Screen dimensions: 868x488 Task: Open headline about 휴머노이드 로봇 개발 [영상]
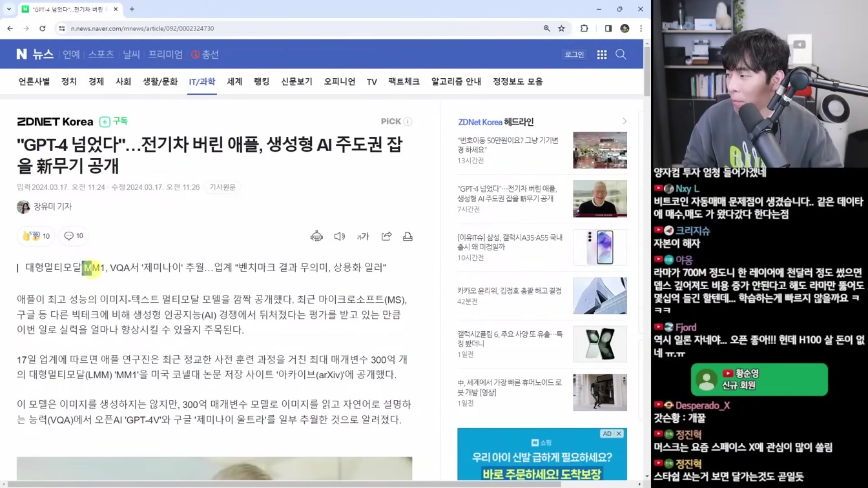pos(510,387)
